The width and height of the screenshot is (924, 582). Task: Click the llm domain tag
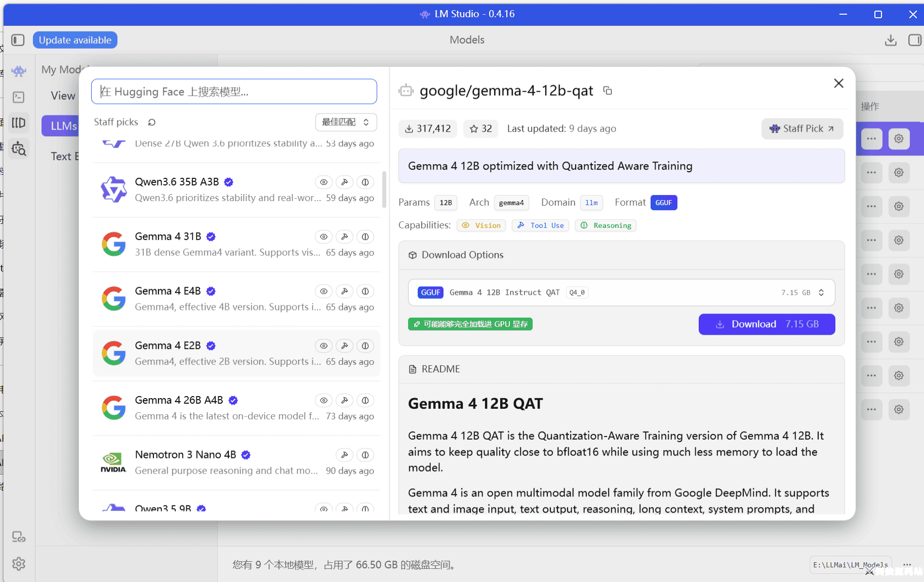pos(591,203)
